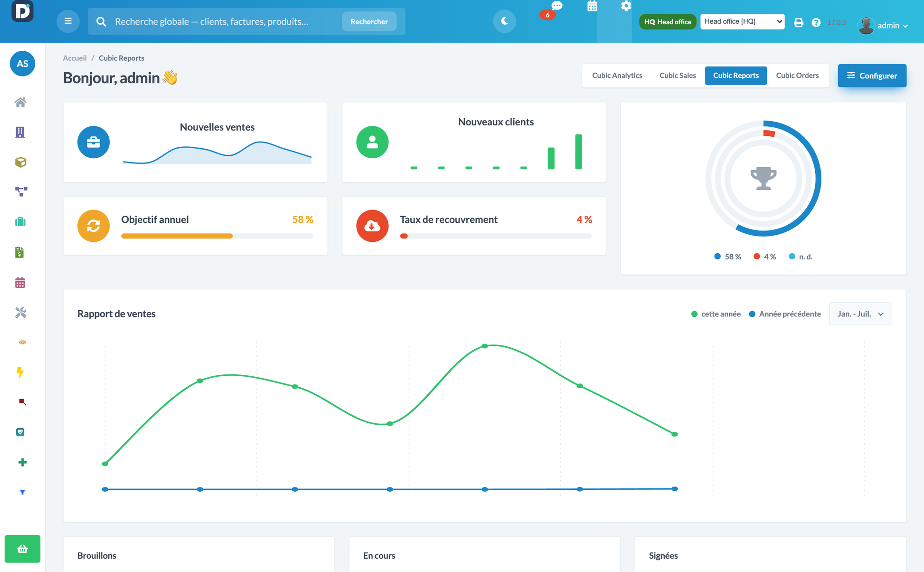Click the search magnifier icon
The height and width of the screenshot is (572, 924).
(101, 21)
